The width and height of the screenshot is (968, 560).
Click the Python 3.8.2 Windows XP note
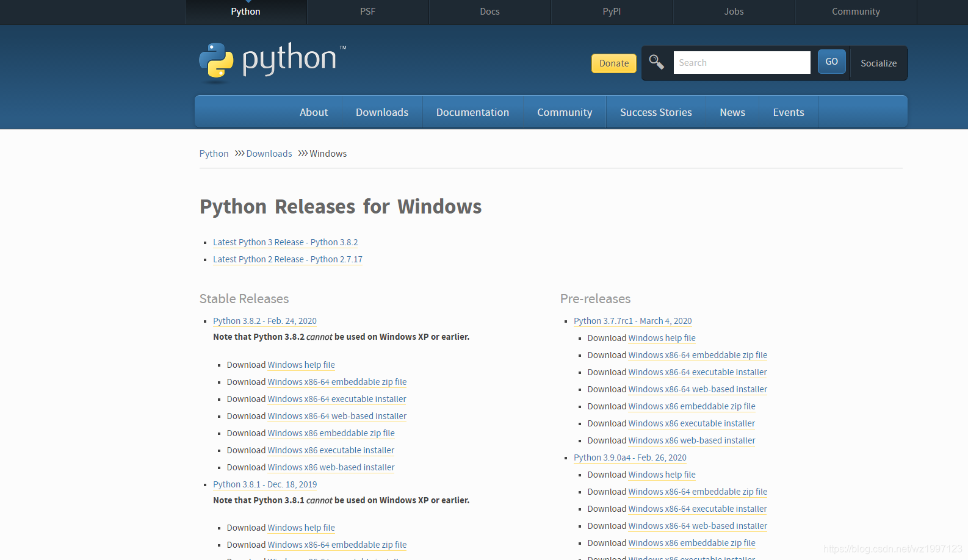click(x=341, y=337)
